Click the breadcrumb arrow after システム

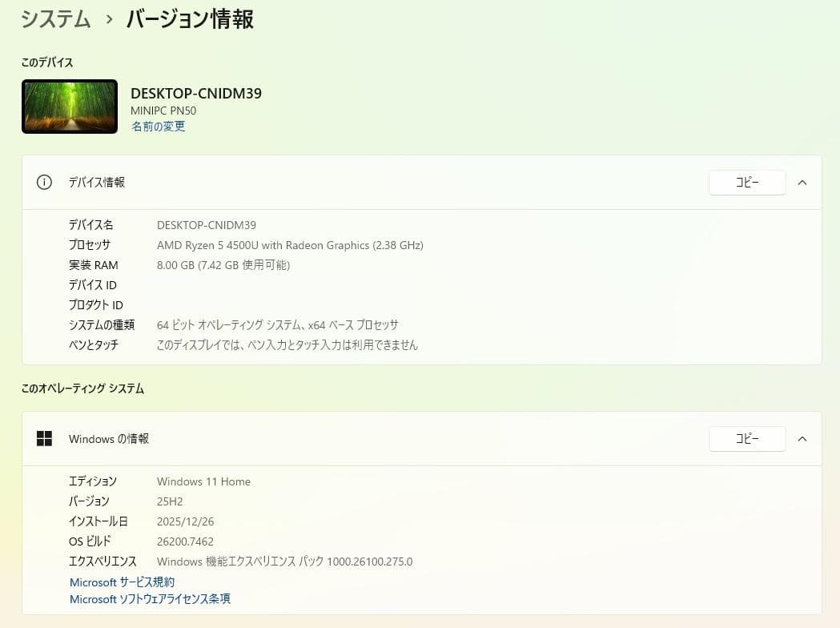tap(109, 20)
